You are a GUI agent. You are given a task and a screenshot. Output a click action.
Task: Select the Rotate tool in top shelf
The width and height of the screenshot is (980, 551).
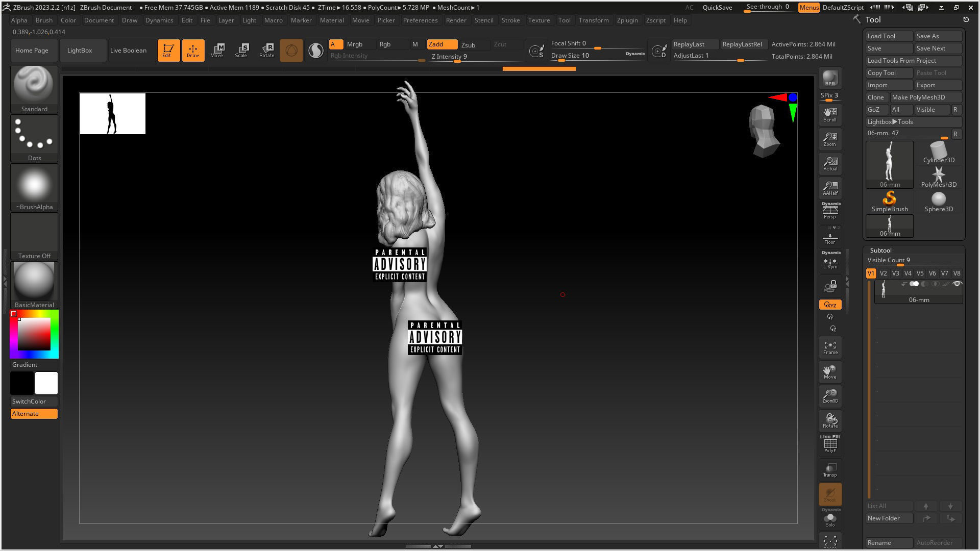(266, 50)
